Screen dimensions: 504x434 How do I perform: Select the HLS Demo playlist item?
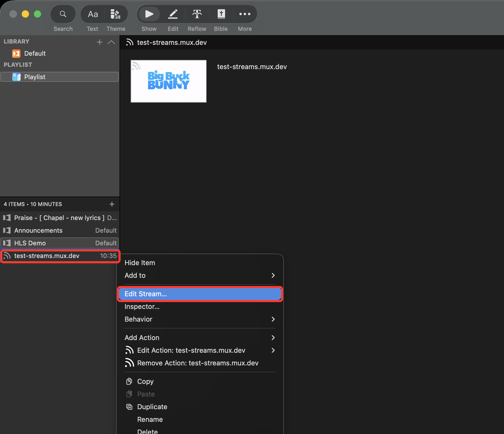pos(60,243)
